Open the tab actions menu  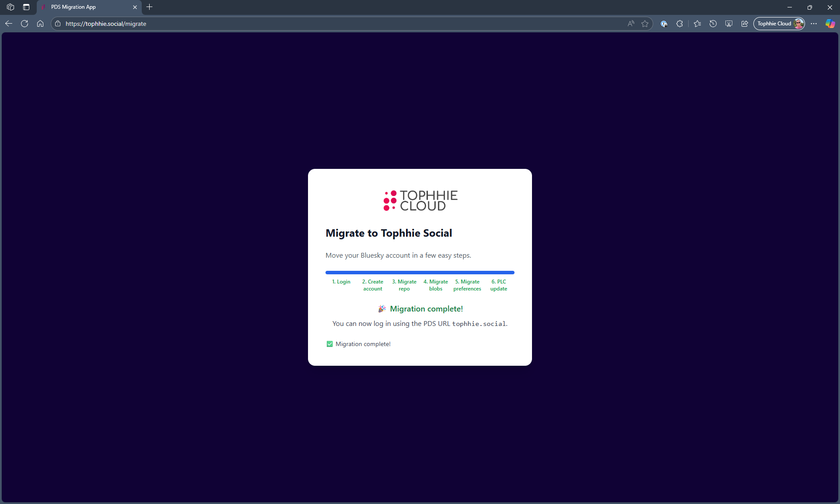[26, 7]
